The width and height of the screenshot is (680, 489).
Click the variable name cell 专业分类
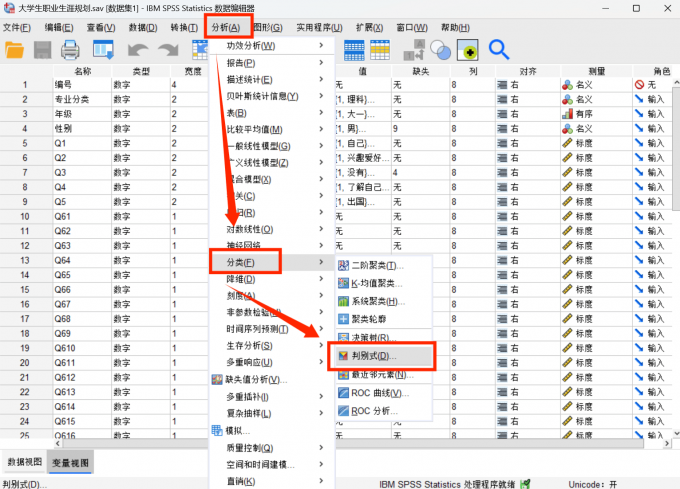(82, 100)
